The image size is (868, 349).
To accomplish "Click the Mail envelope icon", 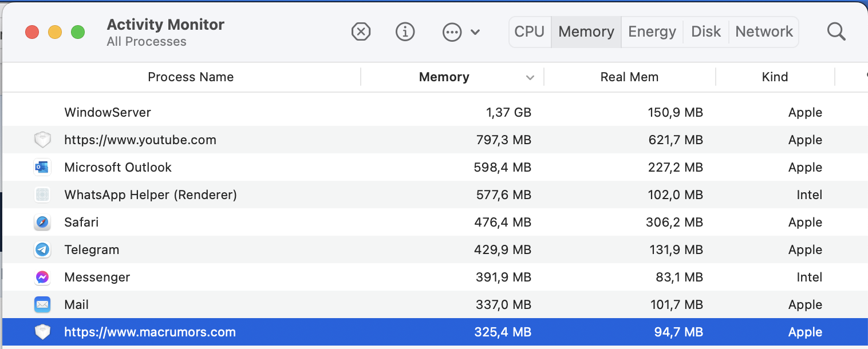I will [x=42, y=305].
